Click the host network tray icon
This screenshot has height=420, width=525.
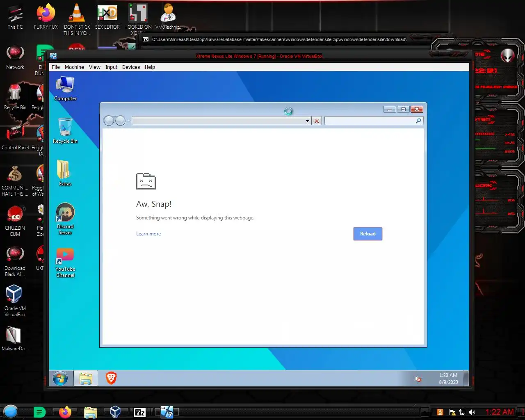(x=462, y=412)
